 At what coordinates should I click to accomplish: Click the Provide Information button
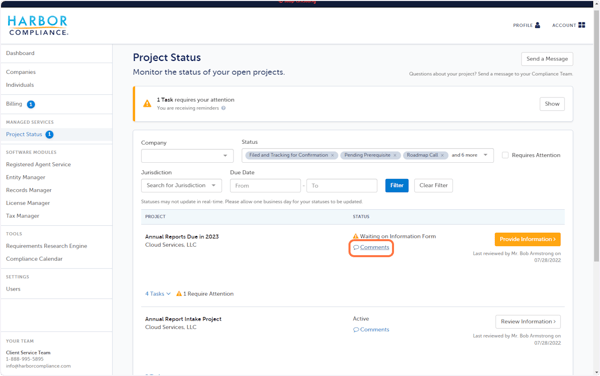click(528, 239)
